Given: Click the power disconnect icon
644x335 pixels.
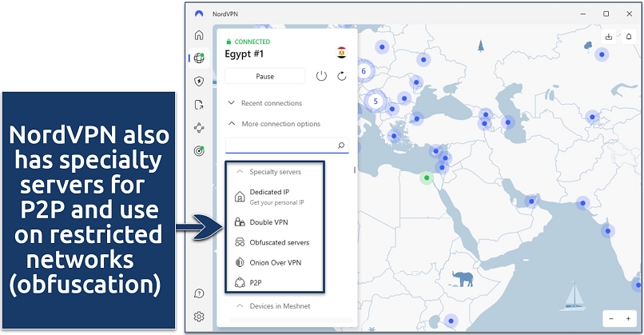Looking at the screenshot, I should 321,76.
